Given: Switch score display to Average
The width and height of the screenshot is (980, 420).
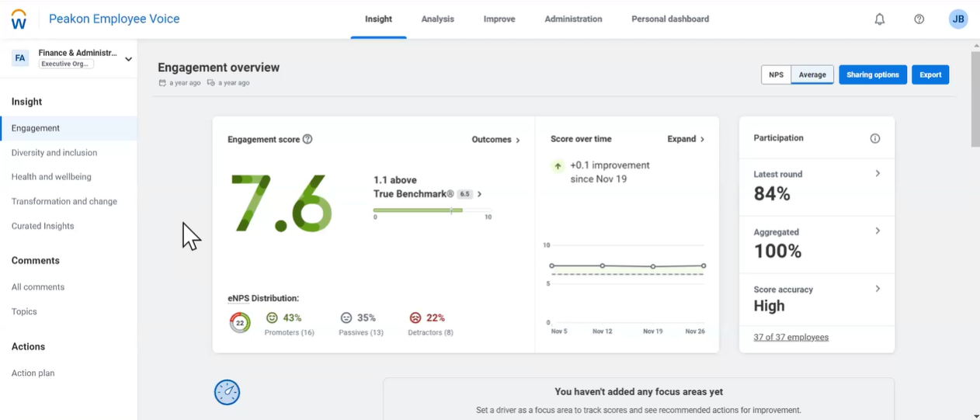Looking at the screenshot, I should tap(812, 75).
